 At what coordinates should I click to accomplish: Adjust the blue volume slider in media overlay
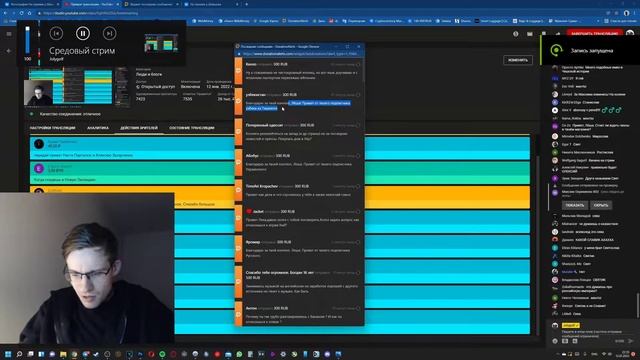[x=27, y=40]
